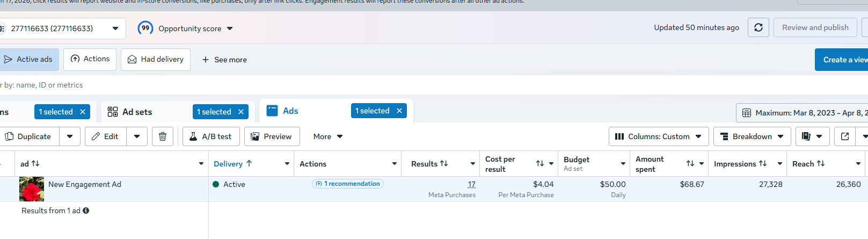The image size is (868, 239).
Task: Expand the Columns: Custom dropdown
Action: click(659, 136)
